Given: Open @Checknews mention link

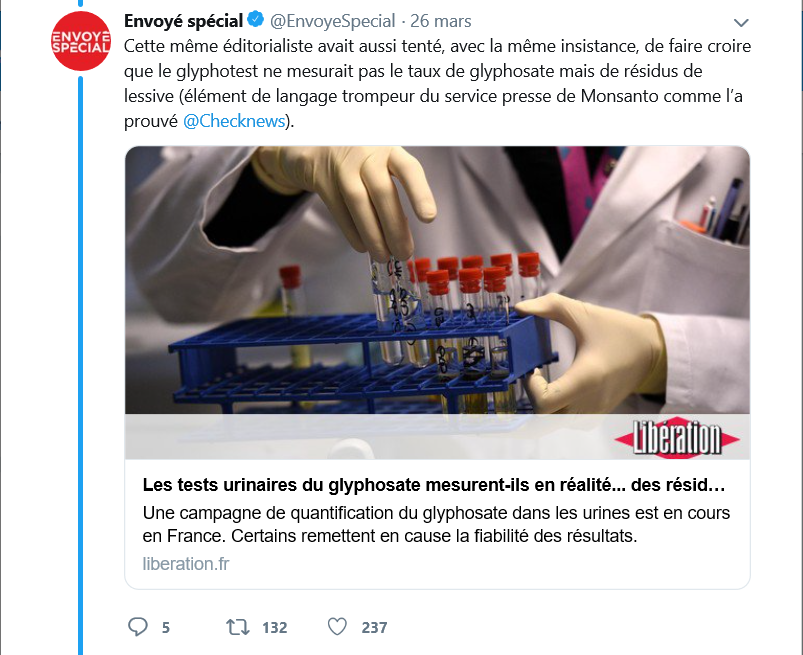Looking at the screenshot, I should point(234,121).
